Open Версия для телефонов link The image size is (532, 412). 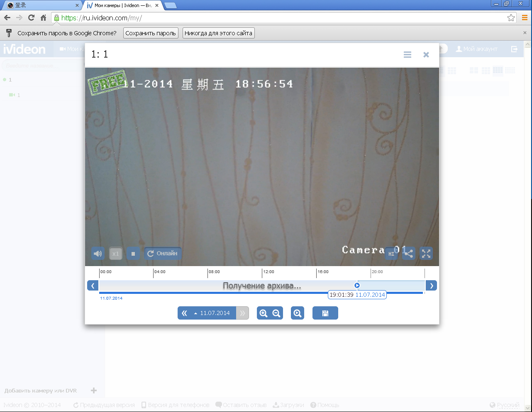(175, 405)
